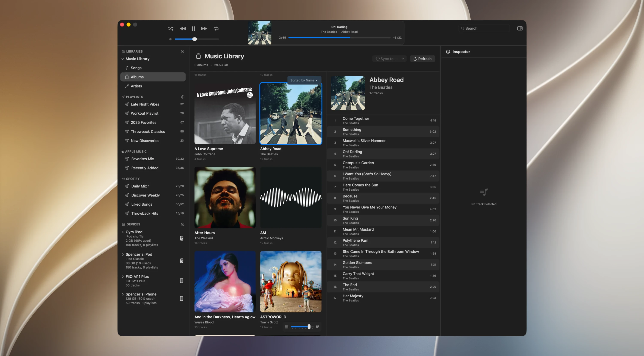Image resolution: width=644 pixels, height=356 pixels.
Task: Add a device with the plus icon
Action: [x=182, y=224]
